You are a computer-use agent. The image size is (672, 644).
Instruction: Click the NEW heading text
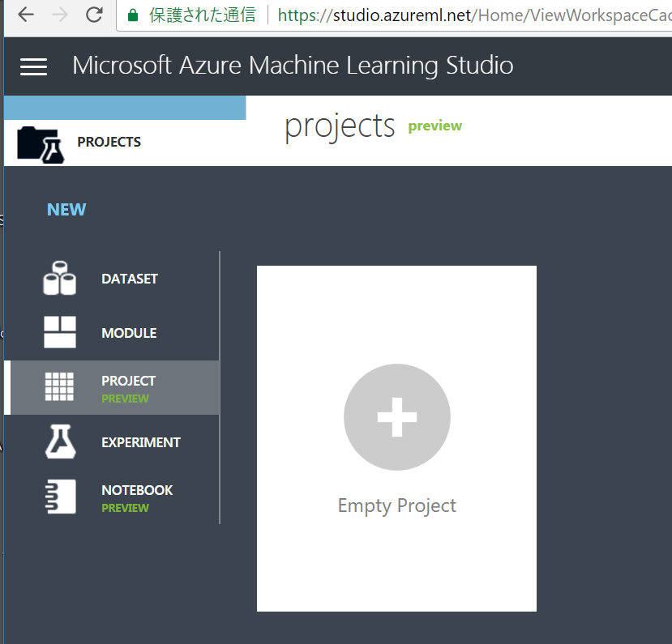tap(66, 210)
